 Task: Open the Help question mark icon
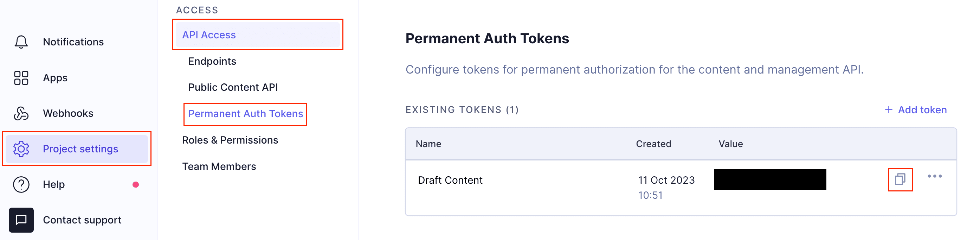pos(21,184)
